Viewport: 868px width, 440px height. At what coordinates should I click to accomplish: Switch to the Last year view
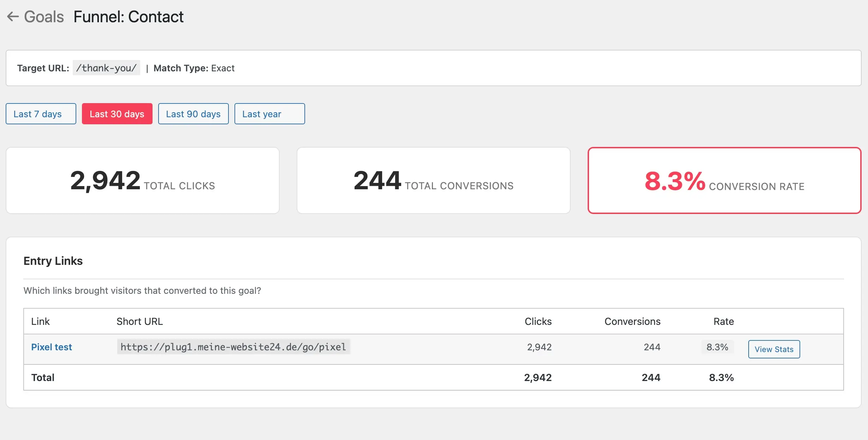click(269, 114)
